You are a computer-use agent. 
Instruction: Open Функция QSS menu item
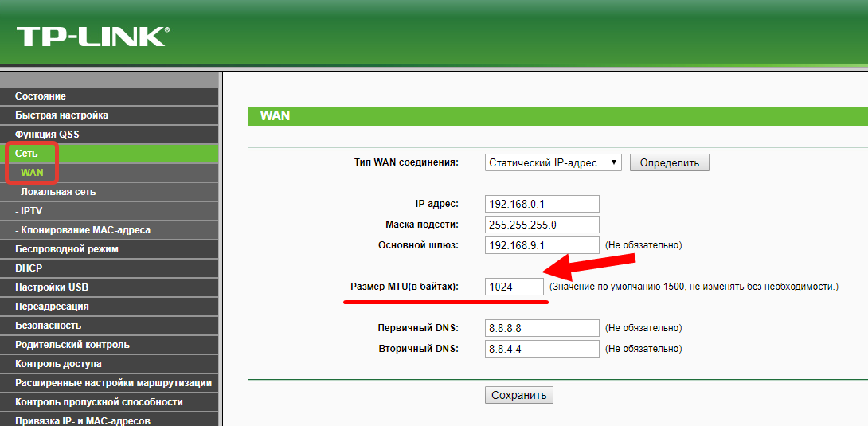click(x=47, y=135)
